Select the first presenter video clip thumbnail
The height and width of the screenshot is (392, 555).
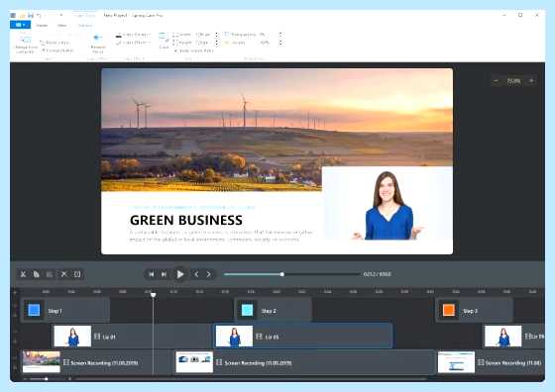(72, 337)
